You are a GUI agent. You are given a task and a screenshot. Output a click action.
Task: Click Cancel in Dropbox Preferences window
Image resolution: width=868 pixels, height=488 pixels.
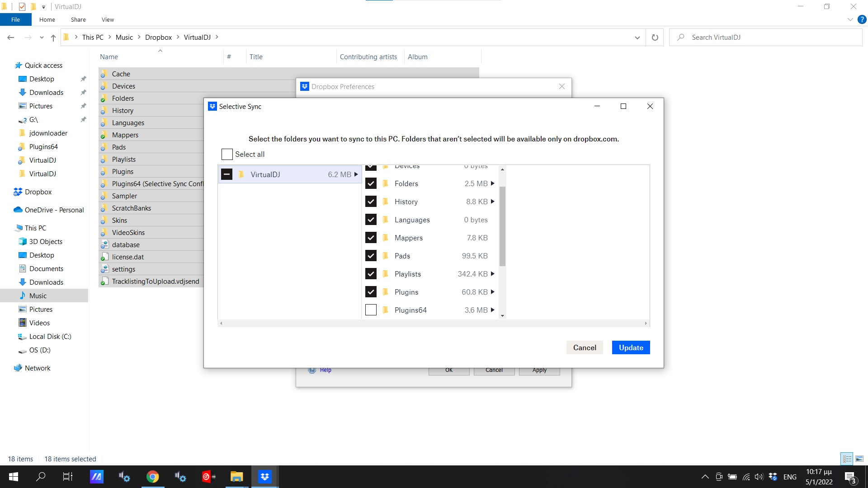[x=494, y=371]
